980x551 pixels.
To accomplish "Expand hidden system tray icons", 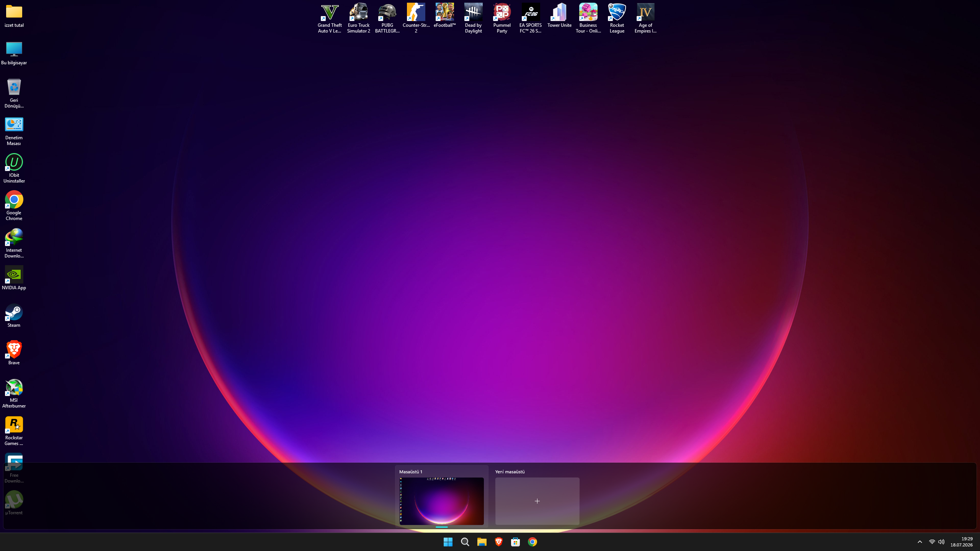I will click(x=920, y=542).
